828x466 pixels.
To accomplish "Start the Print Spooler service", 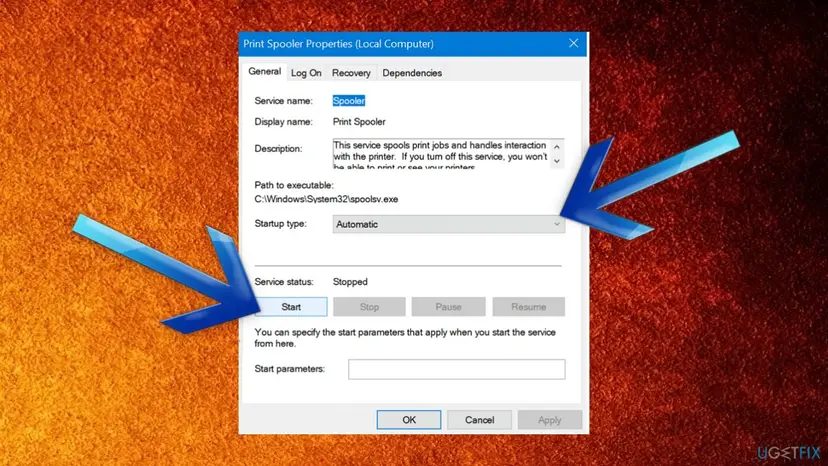I will click(291, 307).
